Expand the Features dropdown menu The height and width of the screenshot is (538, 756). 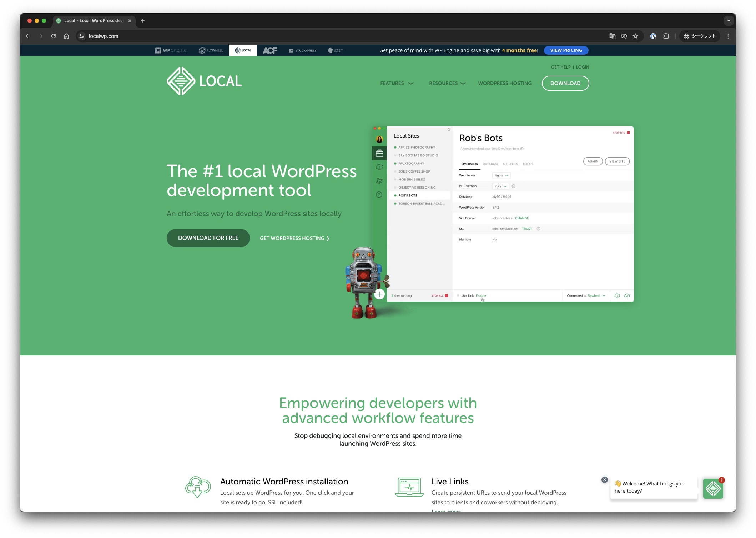397,83
